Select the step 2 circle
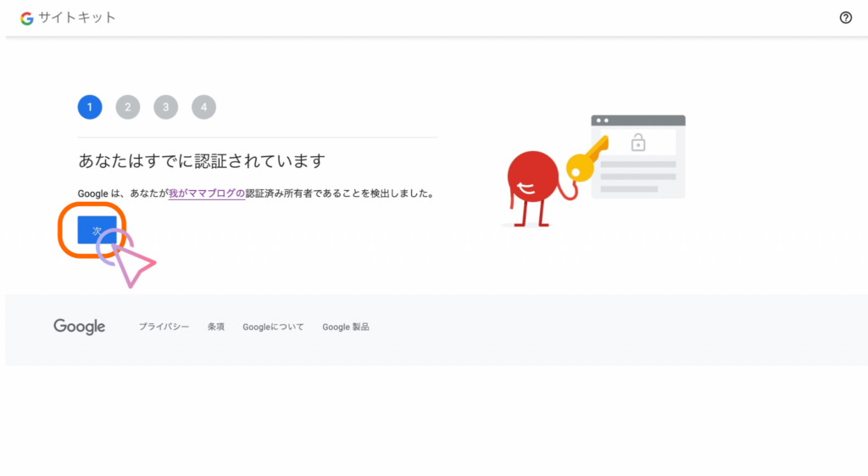 click(x=128, y=107)
